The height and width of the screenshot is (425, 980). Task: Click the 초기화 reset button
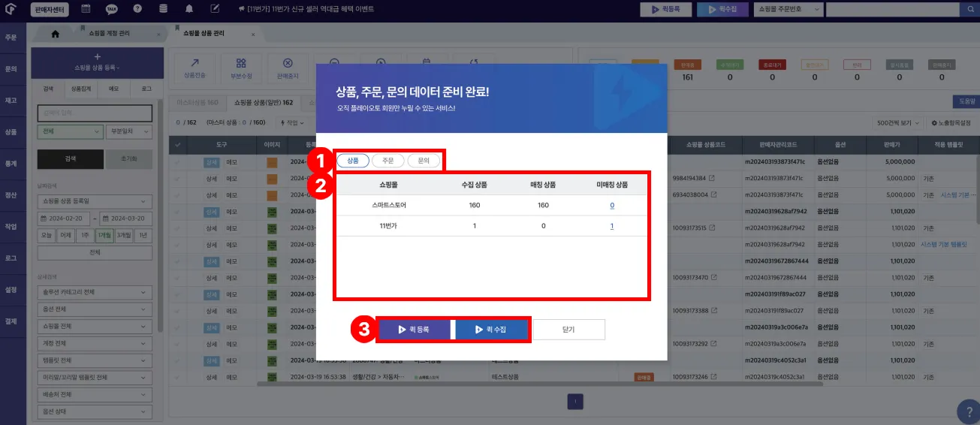coord(131,159)
